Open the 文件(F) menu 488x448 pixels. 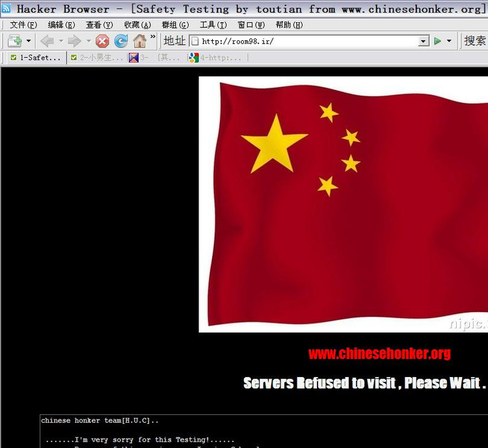[x=23, y=25]
